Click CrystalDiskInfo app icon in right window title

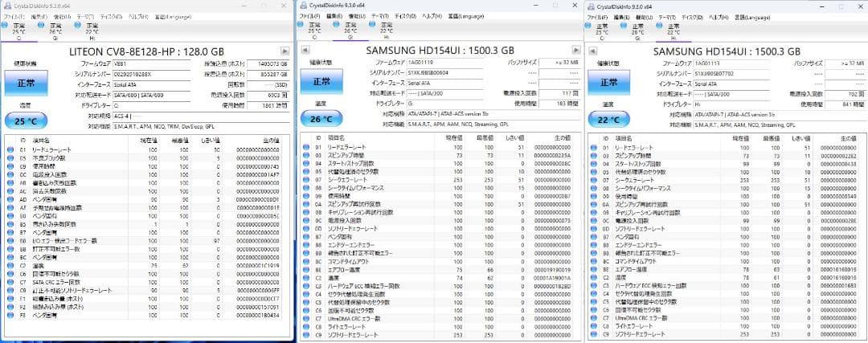(x=592, y=6)
